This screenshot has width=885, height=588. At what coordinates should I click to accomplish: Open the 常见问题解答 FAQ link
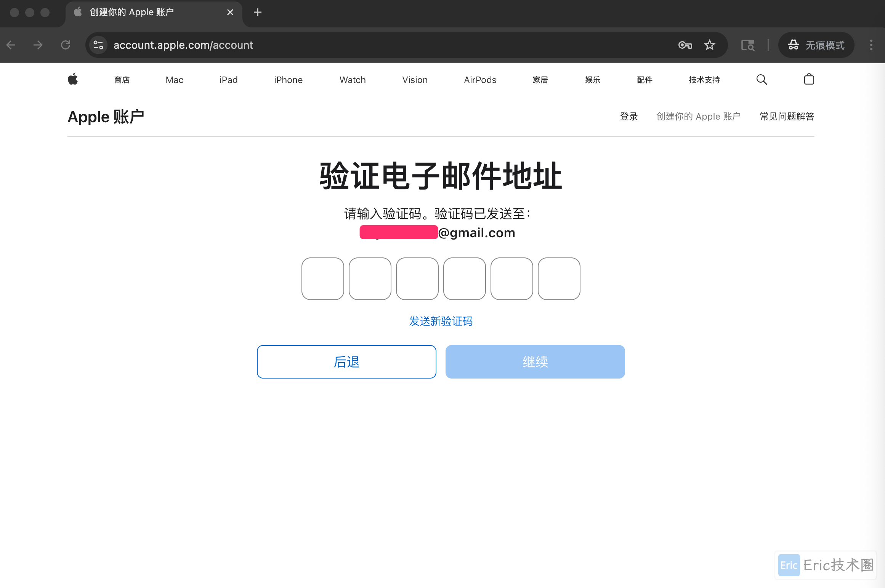[787, 117]
